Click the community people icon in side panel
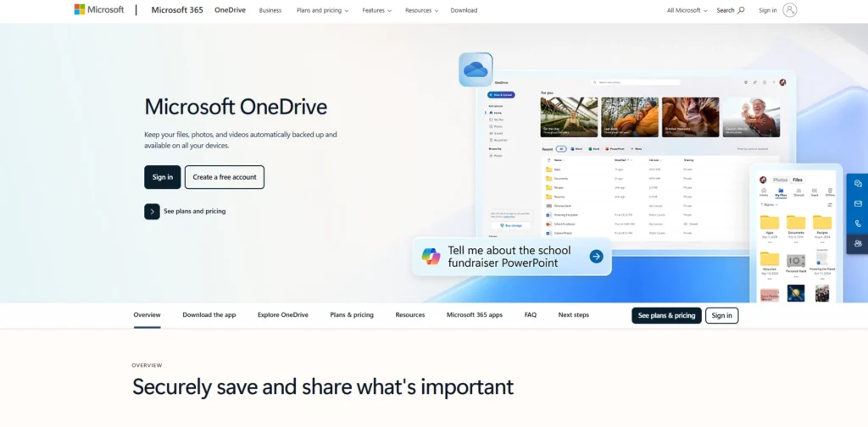The image size is (868, 427). 858,243
